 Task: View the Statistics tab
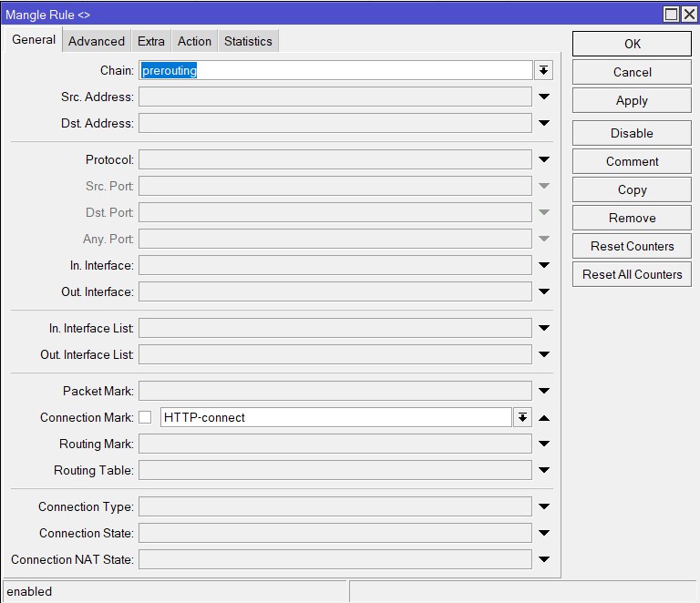coord(248,41)
